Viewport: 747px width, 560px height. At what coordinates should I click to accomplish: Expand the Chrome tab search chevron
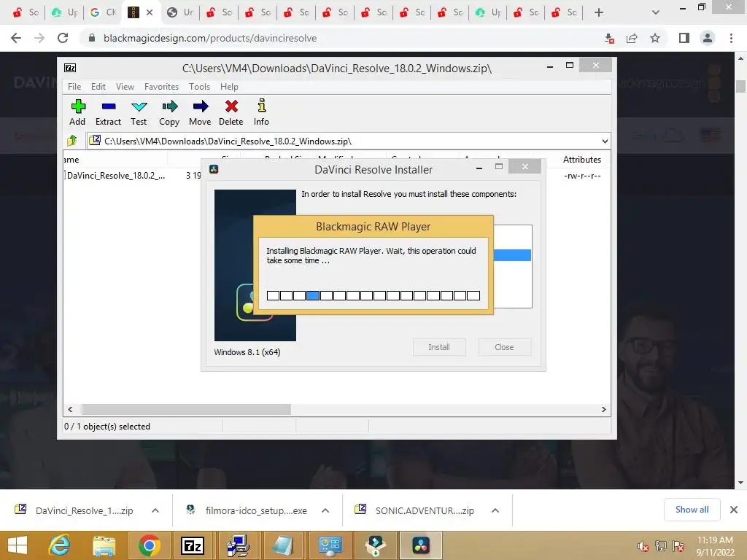tap(656, 12)
